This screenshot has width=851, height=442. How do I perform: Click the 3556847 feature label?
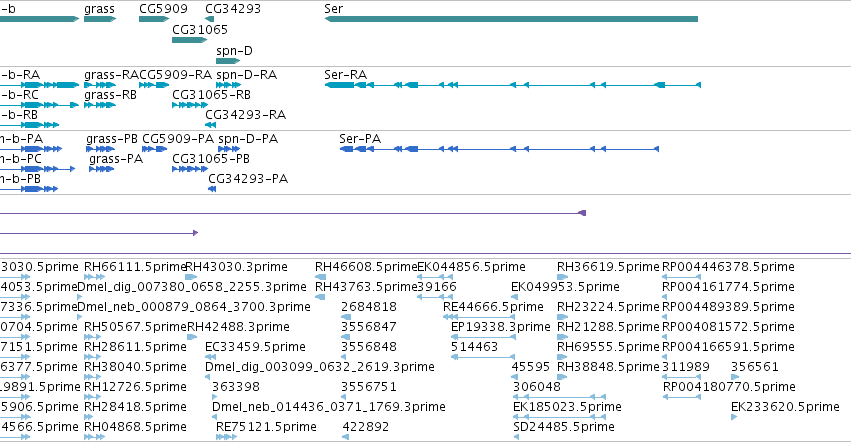coord(369,326)
